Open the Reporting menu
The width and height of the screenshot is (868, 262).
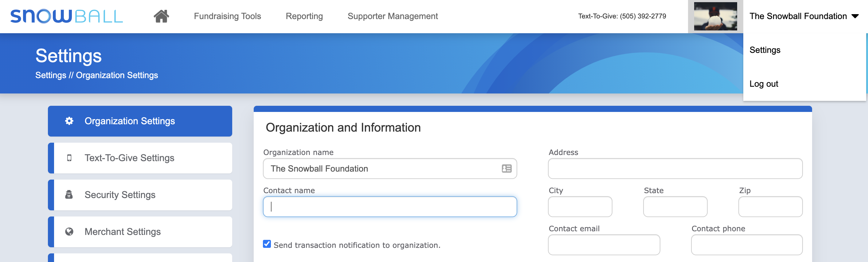304,16
